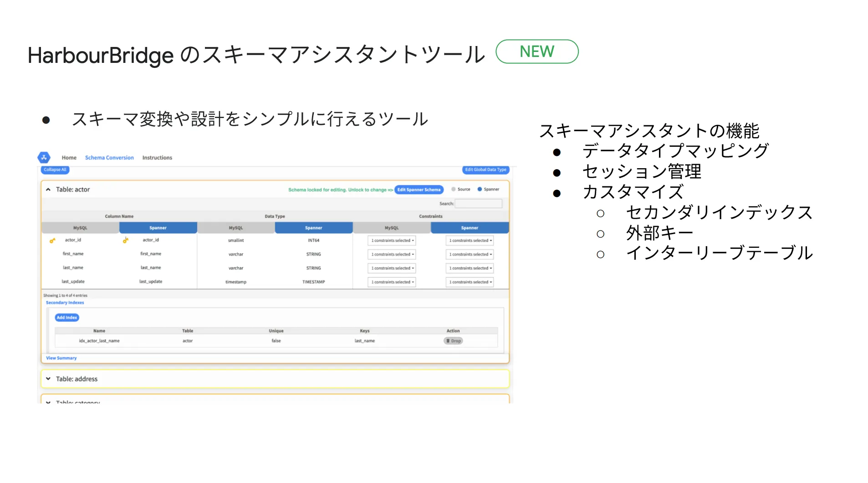Select the Spanner radio button
868x483 pixels.
pyautogui.click(x=480, y=189)
